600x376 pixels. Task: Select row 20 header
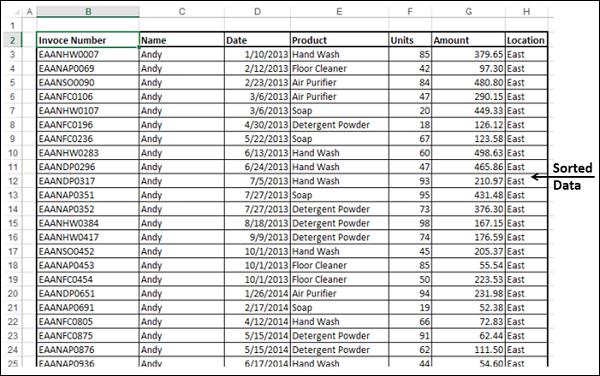tap(12, 293)
